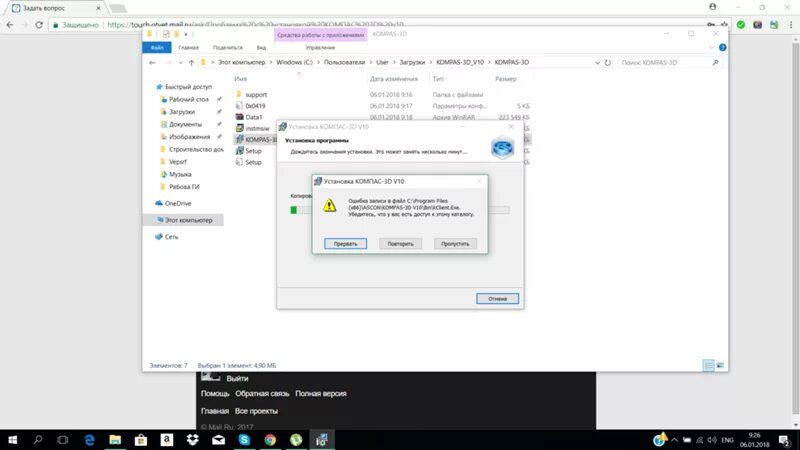
Task: Open Dropbox from taskbar
Action: [192, 440]
